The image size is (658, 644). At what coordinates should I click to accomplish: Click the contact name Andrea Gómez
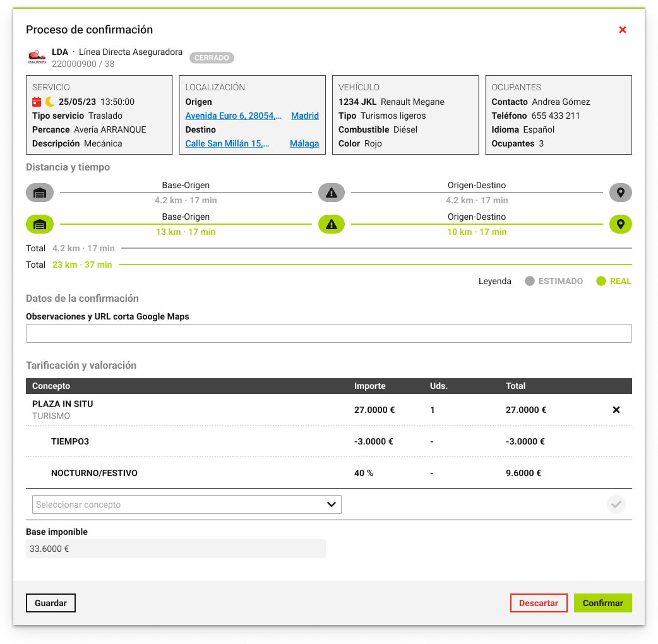pos(561,102)
